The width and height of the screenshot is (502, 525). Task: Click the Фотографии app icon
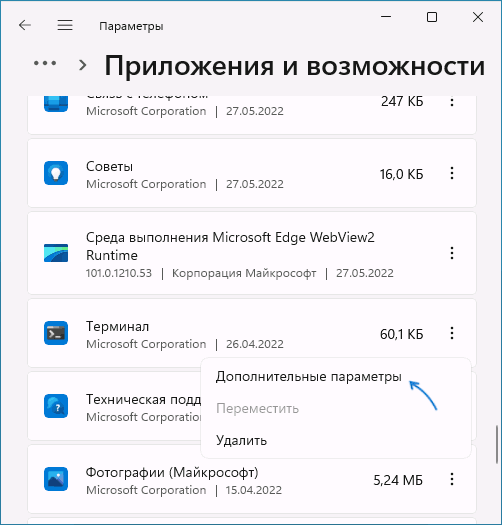(56, 479)
